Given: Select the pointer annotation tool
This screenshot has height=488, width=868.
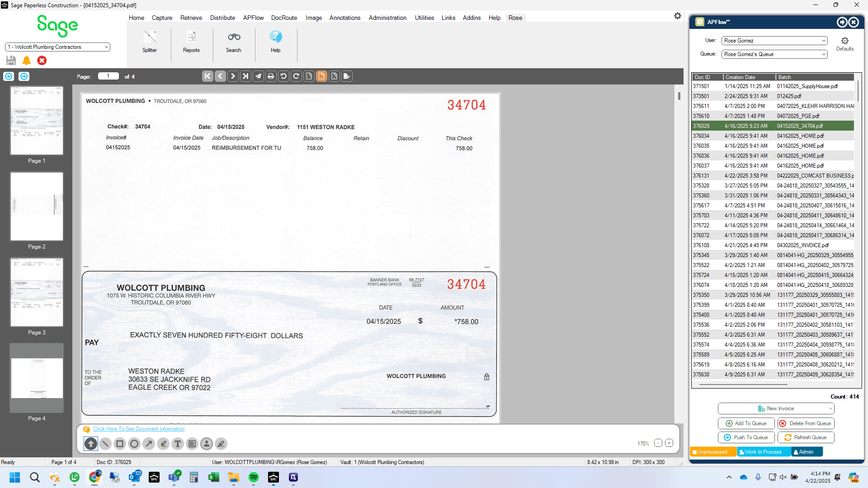Looking at the screenshot, I should (91, 444).
